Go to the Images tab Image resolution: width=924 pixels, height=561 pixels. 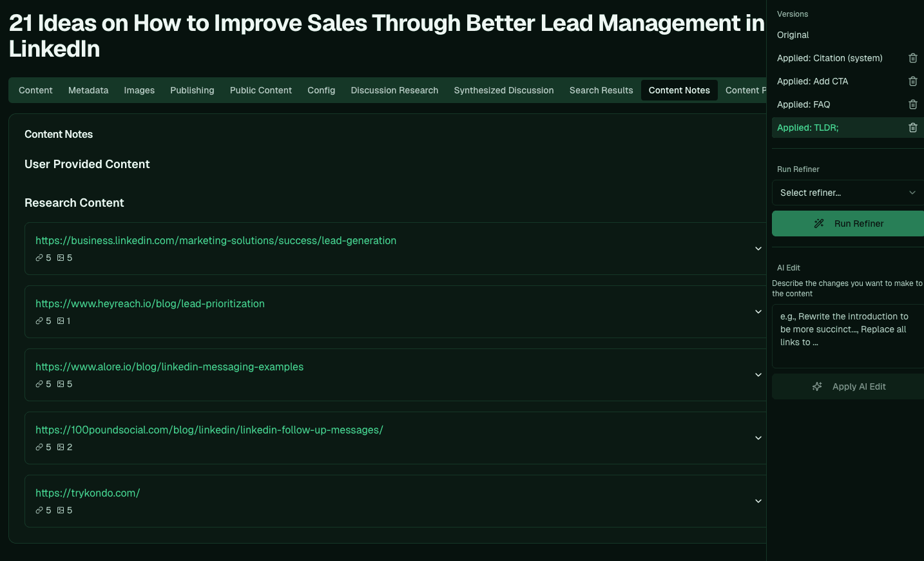point(139,90)
